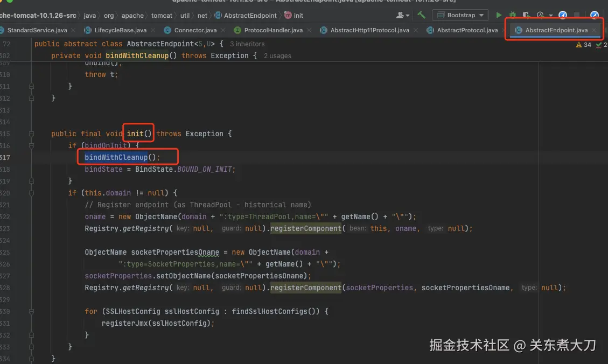Collapse the 'if (bindOnInit)' block fold marker
This screenshot has height=364, width=608.
click(x=31, y=146)
